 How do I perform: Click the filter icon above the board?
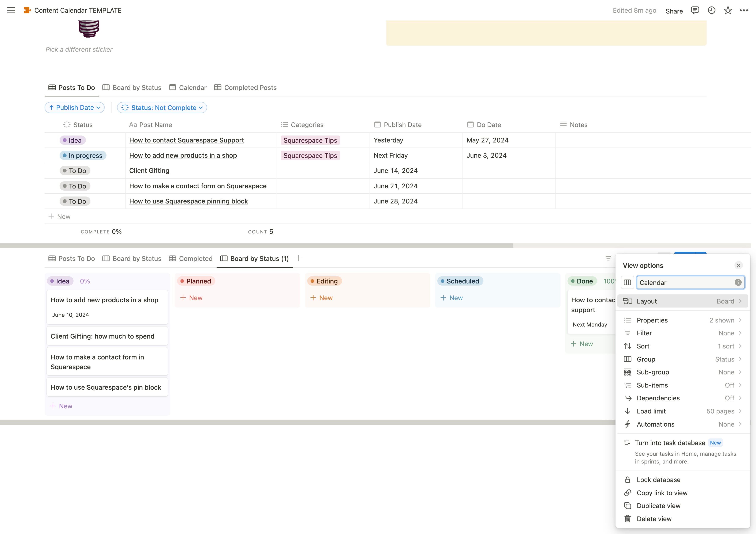[x=608, y=258]
